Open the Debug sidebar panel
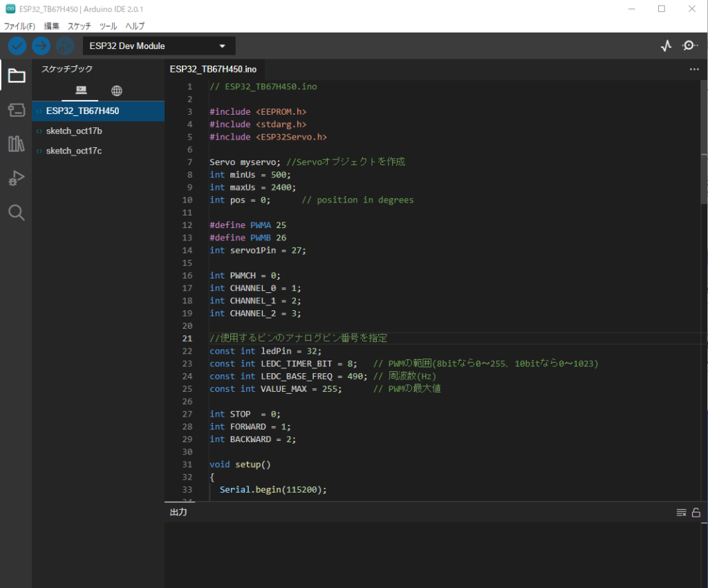This screenshot has height=588, width=708. (x=16, y=178)
